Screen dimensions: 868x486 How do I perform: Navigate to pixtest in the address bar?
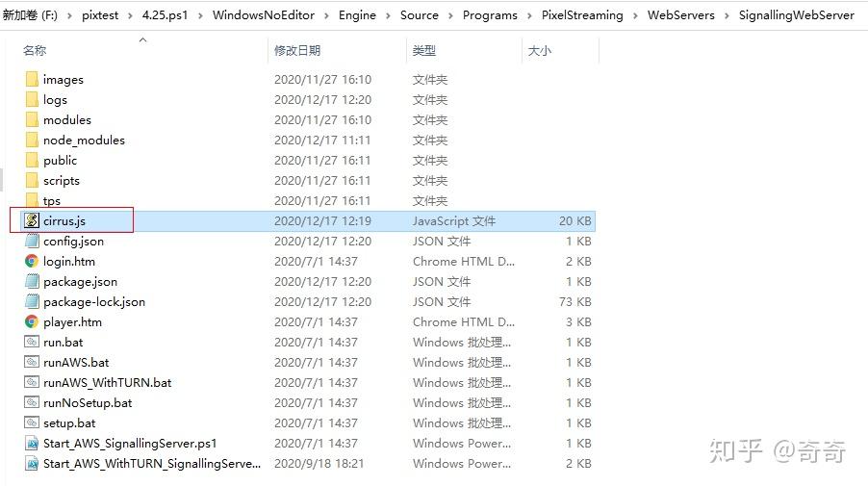pyautogui.click(x=100, y=15)
